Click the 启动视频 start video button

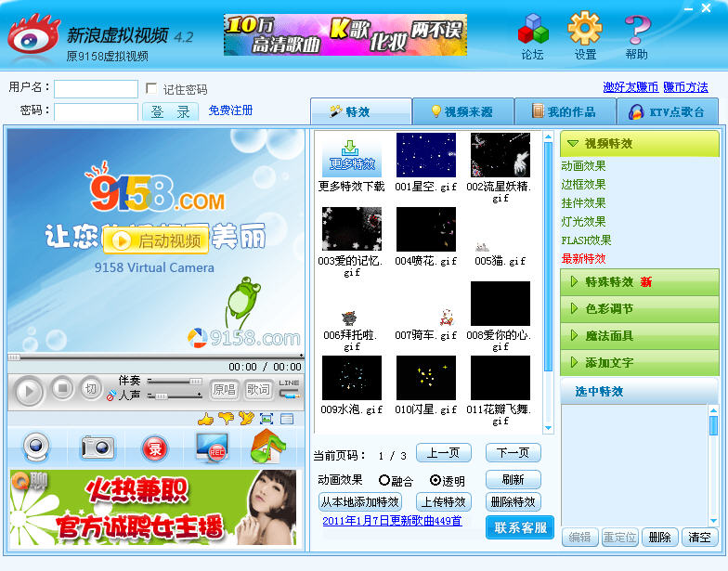tap(156, 240)
